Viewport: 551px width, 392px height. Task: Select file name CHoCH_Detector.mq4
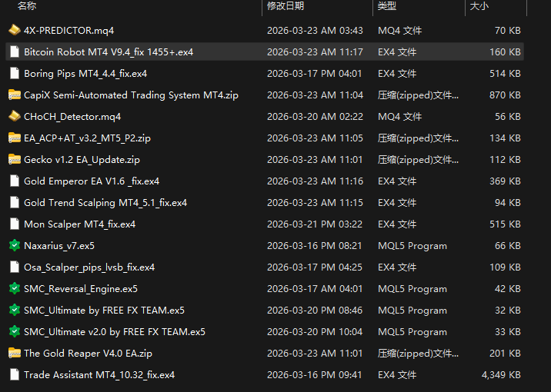point(72,117)
